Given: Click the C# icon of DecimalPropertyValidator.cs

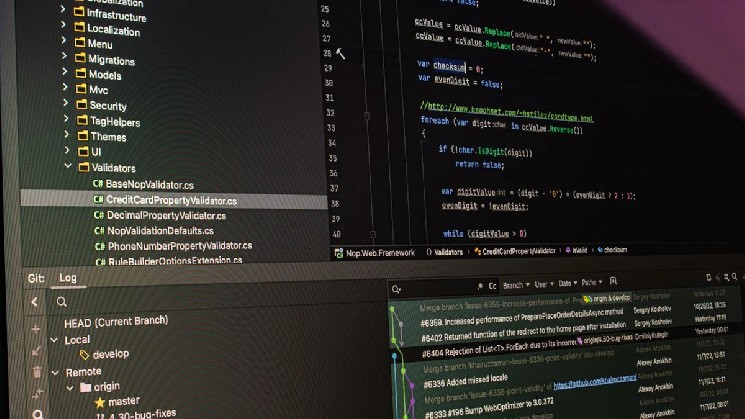Looking at the screenshot, I should (99, 215).
